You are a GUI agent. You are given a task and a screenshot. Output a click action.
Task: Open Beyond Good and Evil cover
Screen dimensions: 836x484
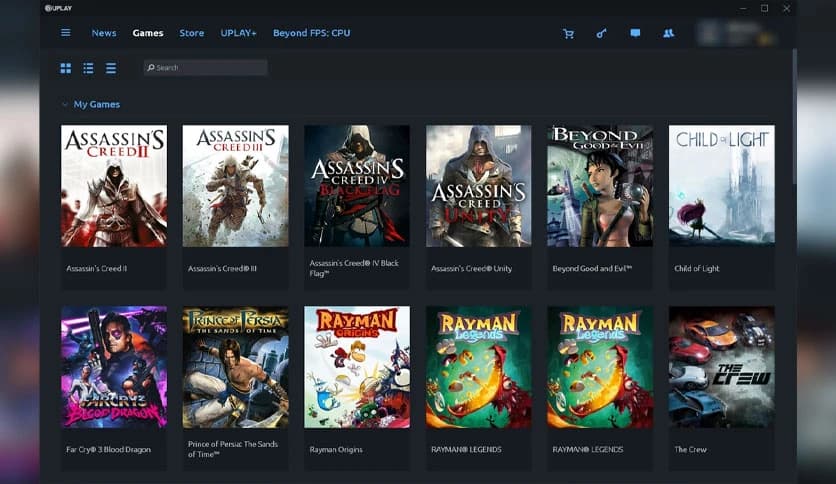point(600,186)
